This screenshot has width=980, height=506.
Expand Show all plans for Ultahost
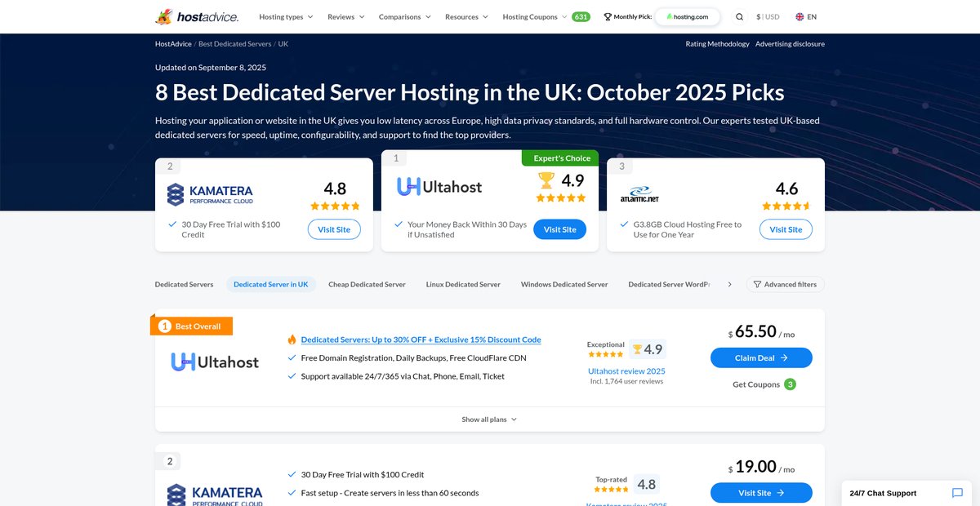489,419
